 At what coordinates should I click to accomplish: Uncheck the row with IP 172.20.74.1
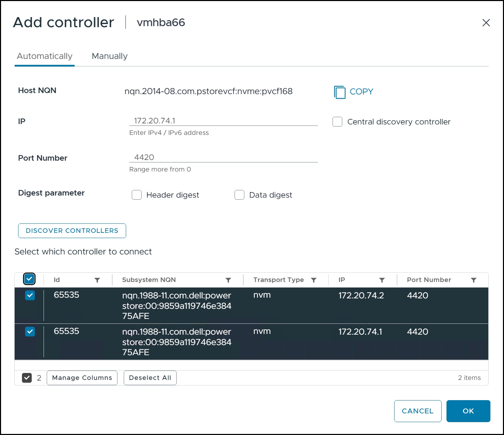pyautogui.click(x=30, y=331)
